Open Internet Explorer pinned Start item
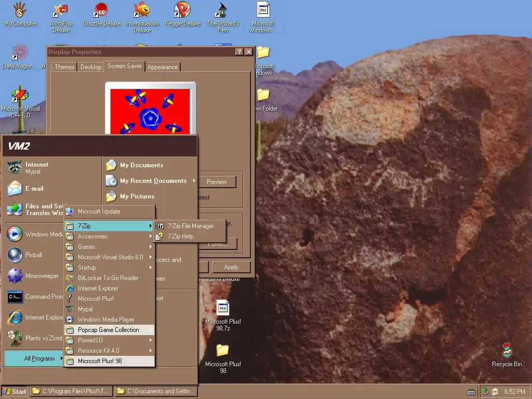532x399 pixels. pyautogui.click(x=35, y=317)
